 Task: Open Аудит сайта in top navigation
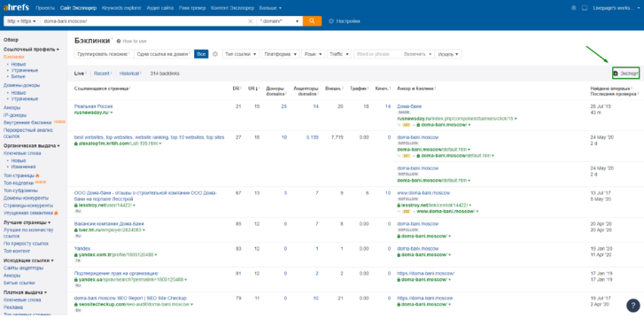[159, 8]
